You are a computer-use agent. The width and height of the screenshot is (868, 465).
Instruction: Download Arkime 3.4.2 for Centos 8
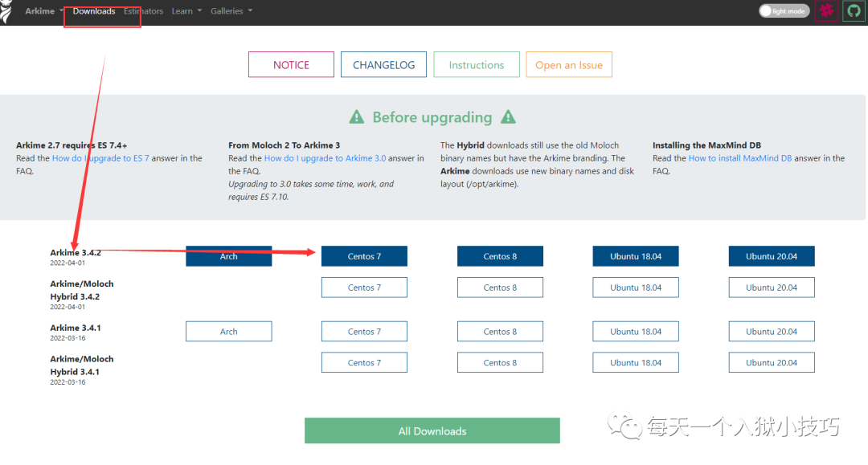coord(500,256)
